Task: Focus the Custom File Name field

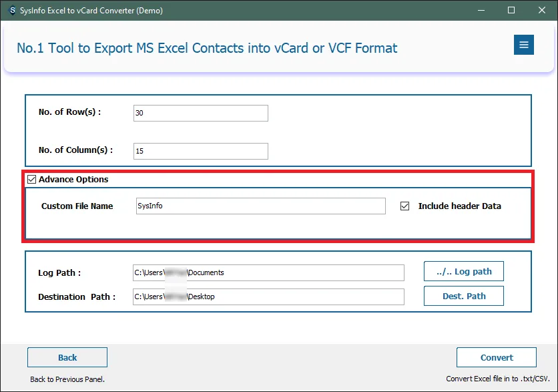Action: click(x=260, y=206)
